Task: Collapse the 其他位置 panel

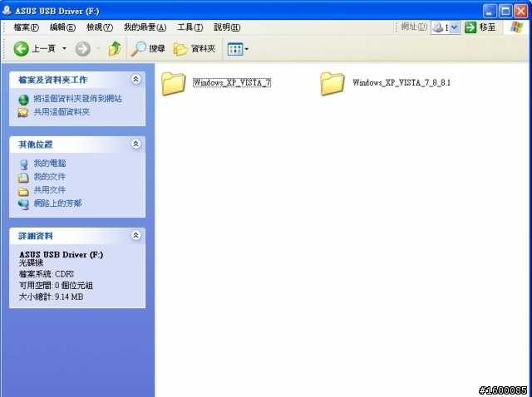Action: click(x=135, y=144)
